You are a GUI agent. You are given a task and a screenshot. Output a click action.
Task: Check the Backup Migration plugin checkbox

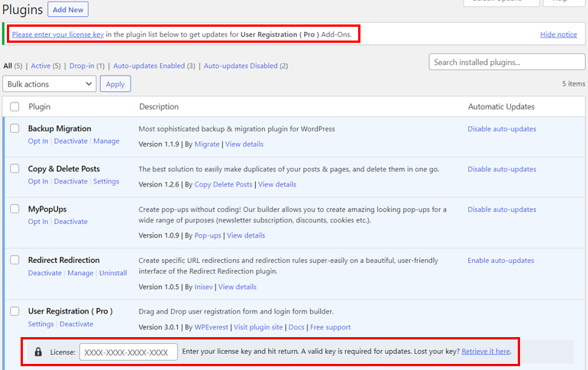15,128
